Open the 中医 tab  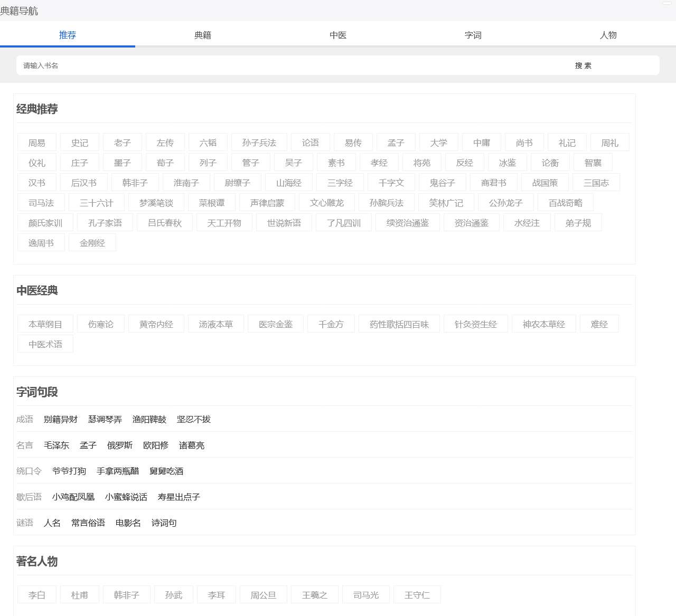337,35
